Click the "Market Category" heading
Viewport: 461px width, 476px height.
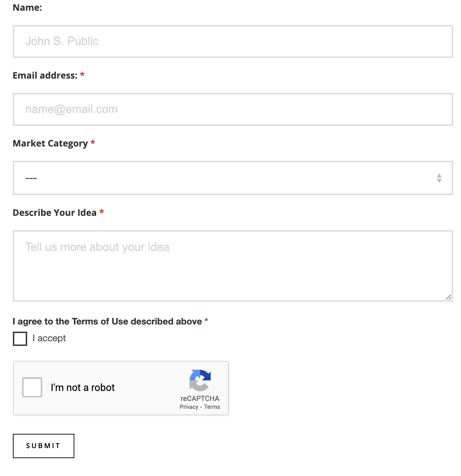coord(49,143)
